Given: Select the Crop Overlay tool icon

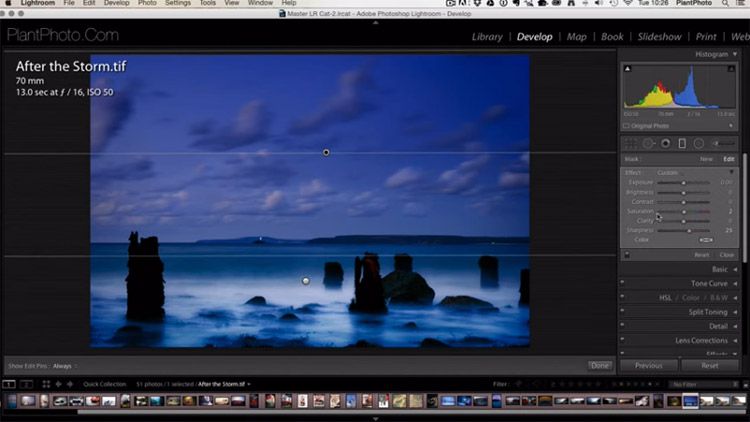Looking at the screenshot, I should (x=631, y=143).
